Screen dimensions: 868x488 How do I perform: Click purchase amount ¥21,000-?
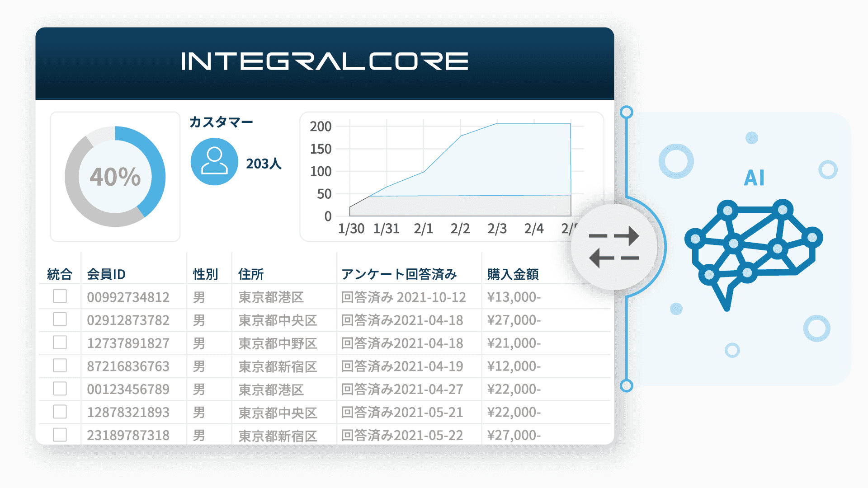click(514, 343)
